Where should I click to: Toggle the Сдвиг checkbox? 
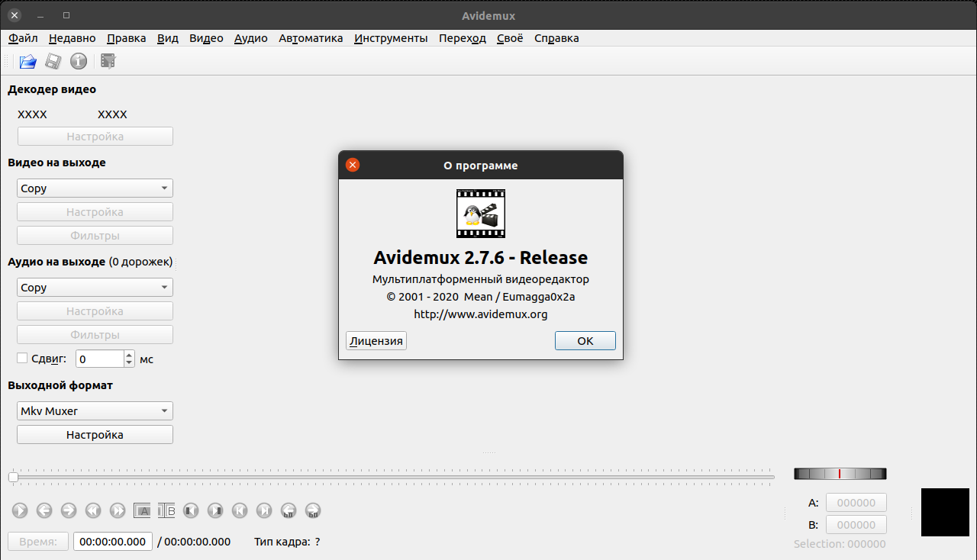22,358
